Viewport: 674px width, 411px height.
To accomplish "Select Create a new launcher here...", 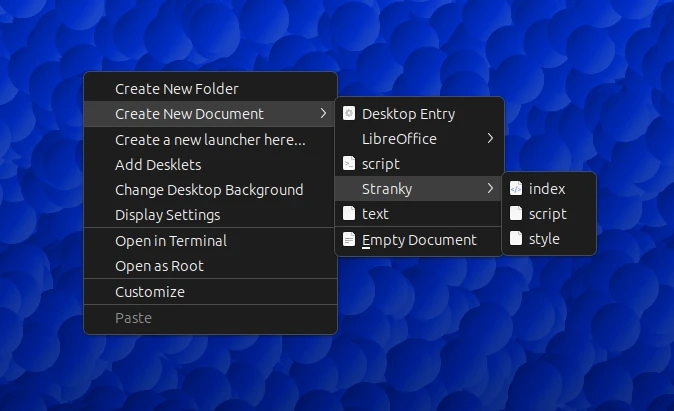I will click(210, 140).
